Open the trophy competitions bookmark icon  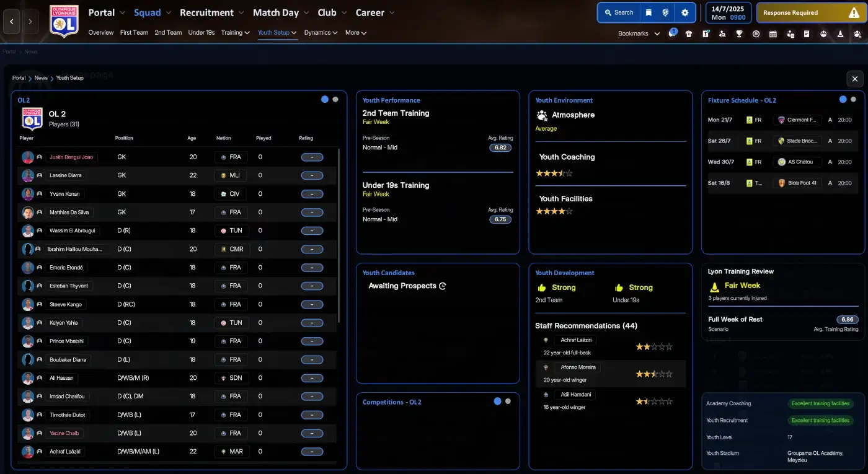739,33
